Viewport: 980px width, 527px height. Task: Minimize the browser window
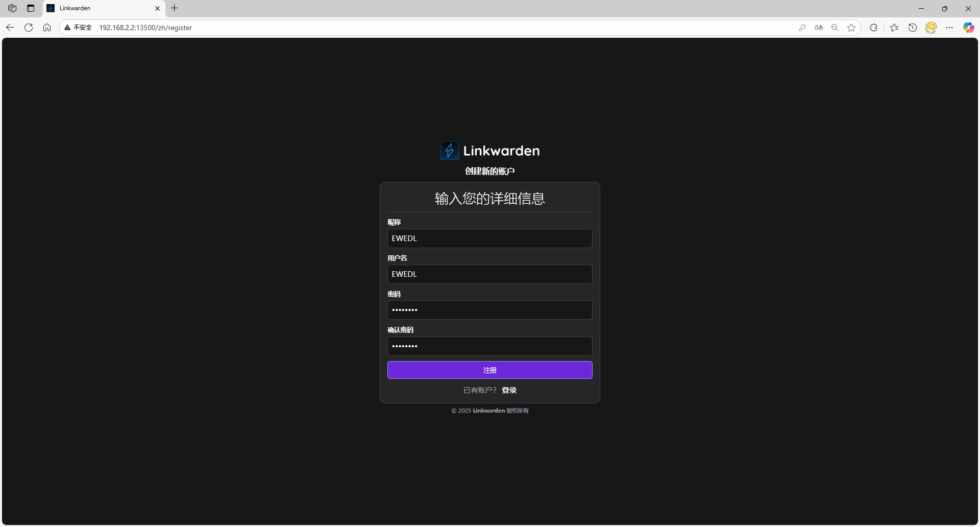[921, 8]
